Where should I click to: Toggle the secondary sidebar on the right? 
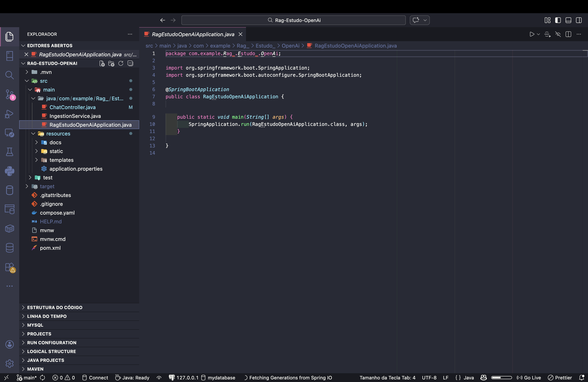[x=579, y=20]
